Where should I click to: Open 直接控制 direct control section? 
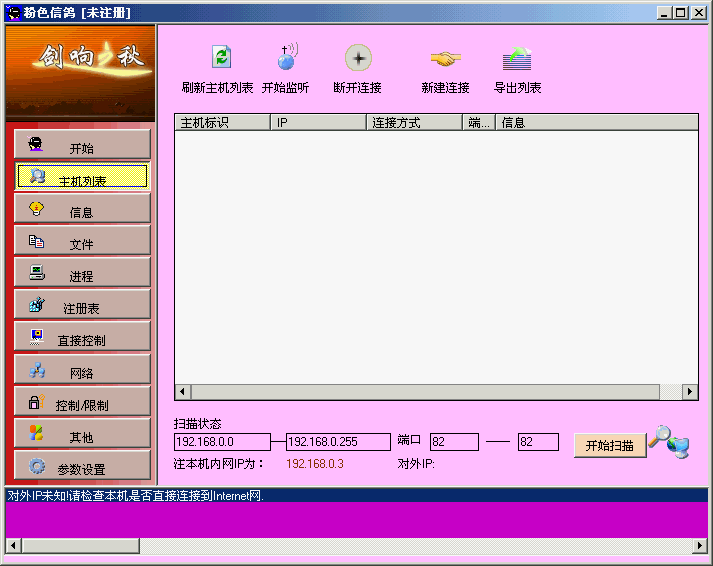(82, 338)
